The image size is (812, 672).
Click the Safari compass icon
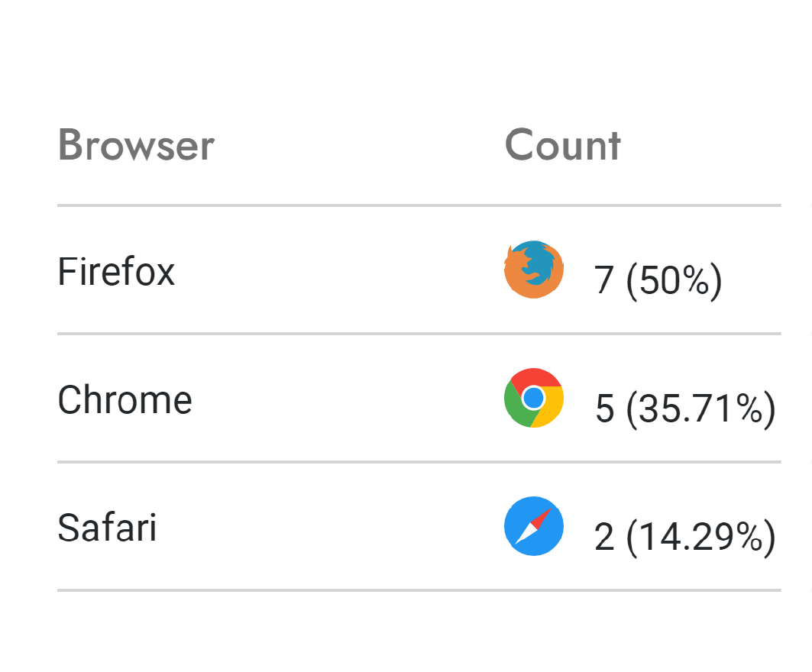tap(534, 526)
